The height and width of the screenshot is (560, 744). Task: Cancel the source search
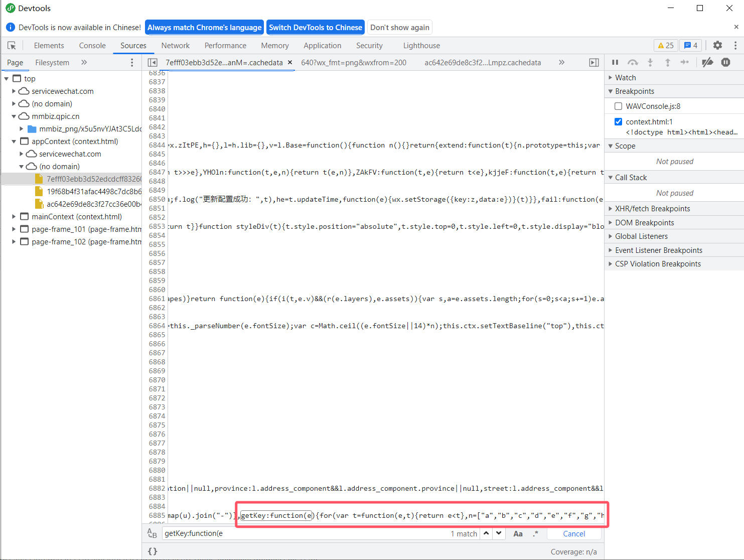coord(573,533)
